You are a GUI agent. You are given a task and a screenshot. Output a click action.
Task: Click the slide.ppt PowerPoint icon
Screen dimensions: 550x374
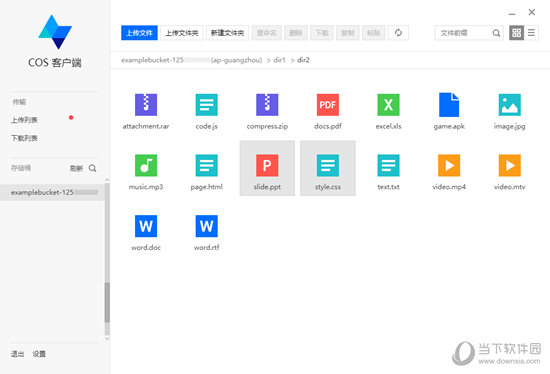pyautogui.click(x=267, y=165)
